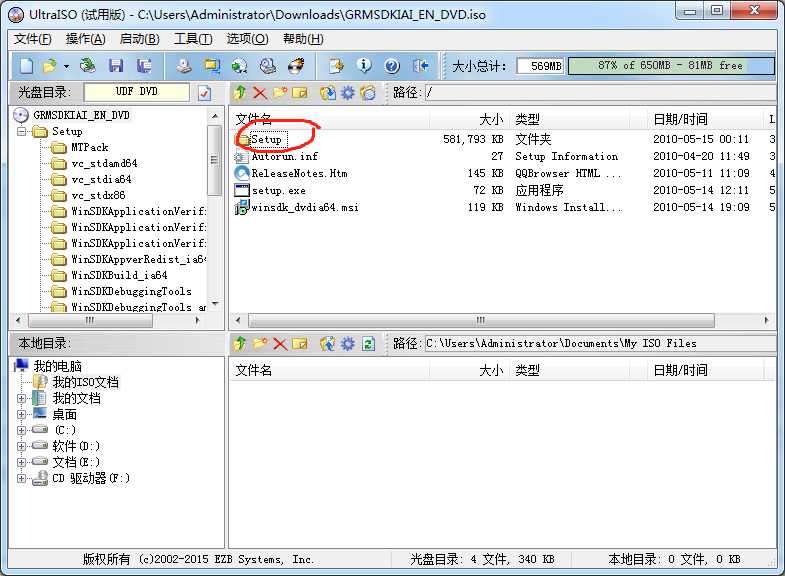Open the dropdown arrow next to Open icon
The width and height of the screenshot is (785, 576).
66,66
